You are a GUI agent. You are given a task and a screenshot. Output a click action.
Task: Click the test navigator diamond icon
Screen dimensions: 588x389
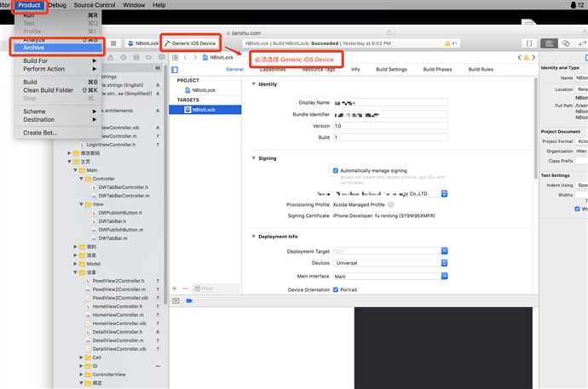tap(124, 58)
